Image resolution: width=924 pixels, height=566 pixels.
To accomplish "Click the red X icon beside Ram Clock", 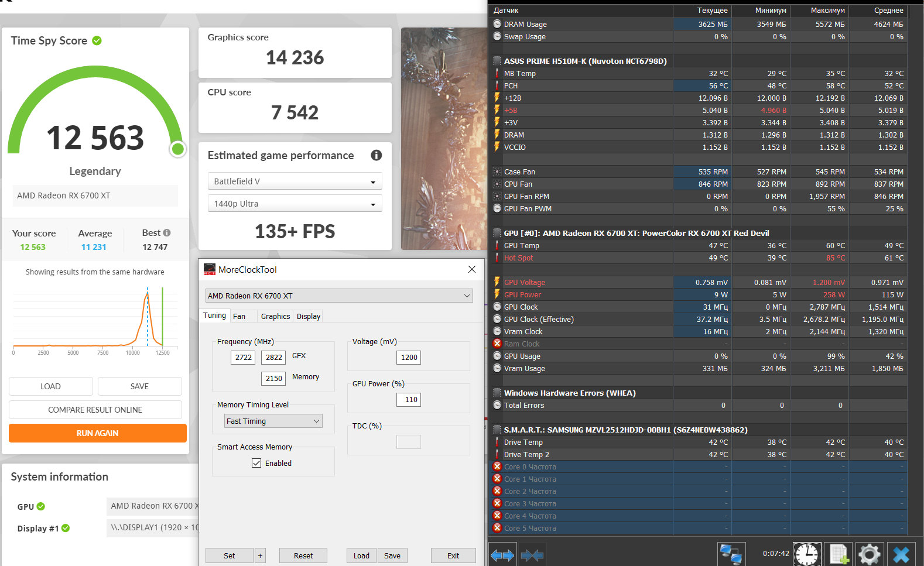I will (x=497, y=344).
